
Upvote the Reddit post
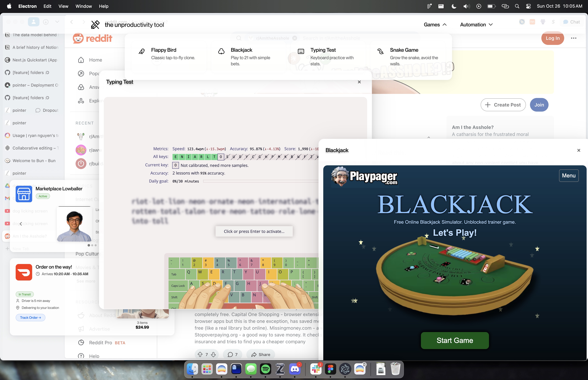point(200,355)
